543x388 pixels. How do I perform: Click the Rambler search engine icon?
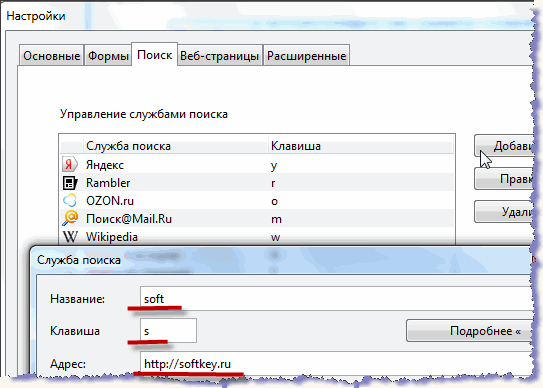70,183
